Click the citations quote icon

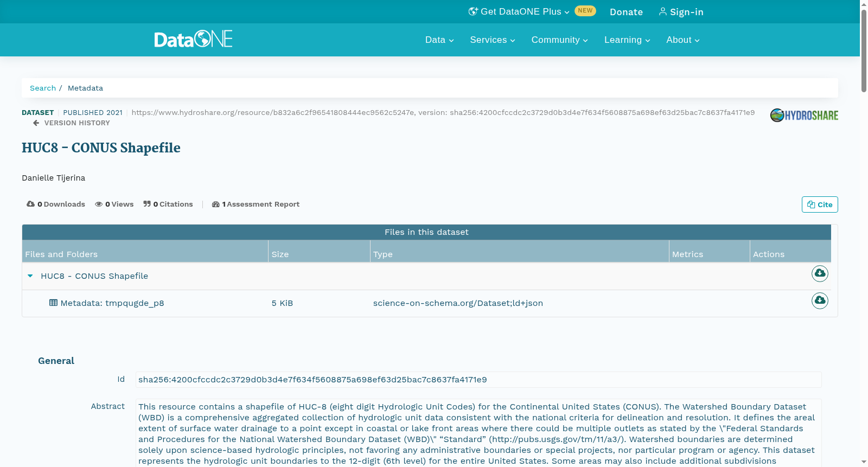tap(147, 204)
